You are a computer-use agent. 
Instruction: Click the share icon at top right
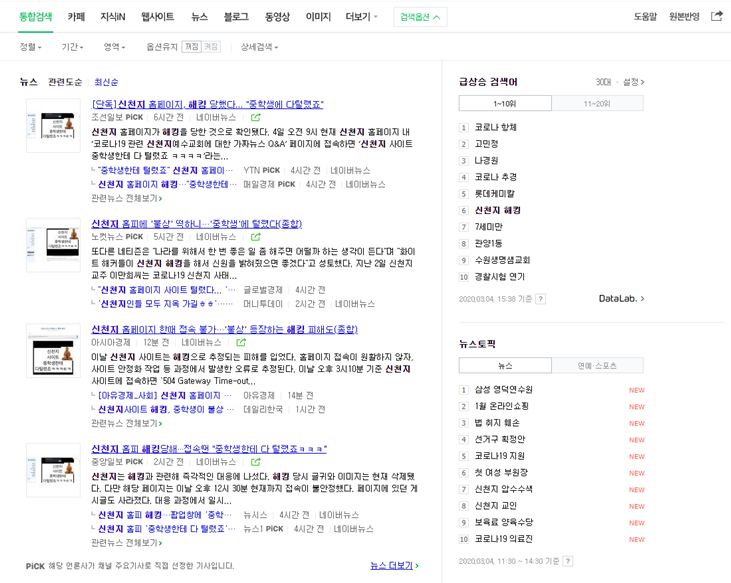click(x=716, y=16)
